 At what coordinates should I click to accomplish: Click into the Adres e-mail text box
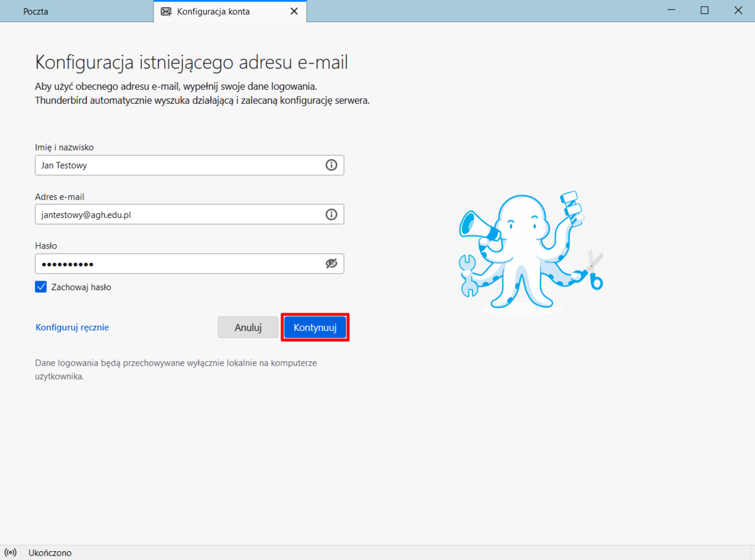pos(176,215)
